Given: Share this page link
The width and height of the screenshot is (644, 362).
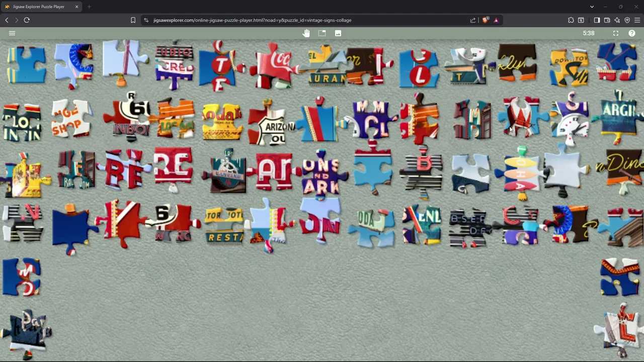Looking at the screenshot, I should 473,20.
